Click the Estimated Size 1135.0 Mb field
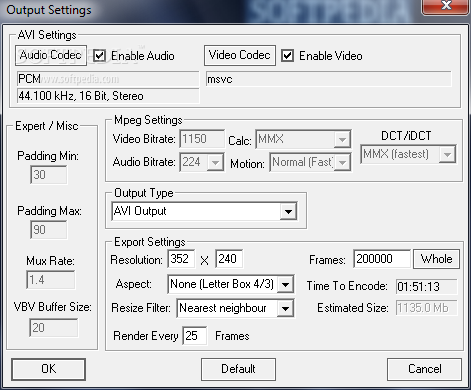 426,308
